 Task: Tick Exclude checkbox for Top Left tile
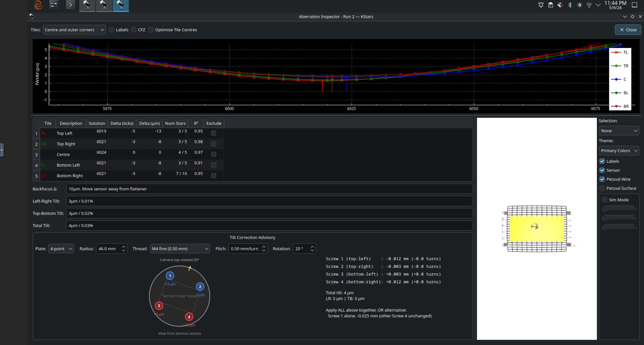pyautogui.click(x=214, y=133)
